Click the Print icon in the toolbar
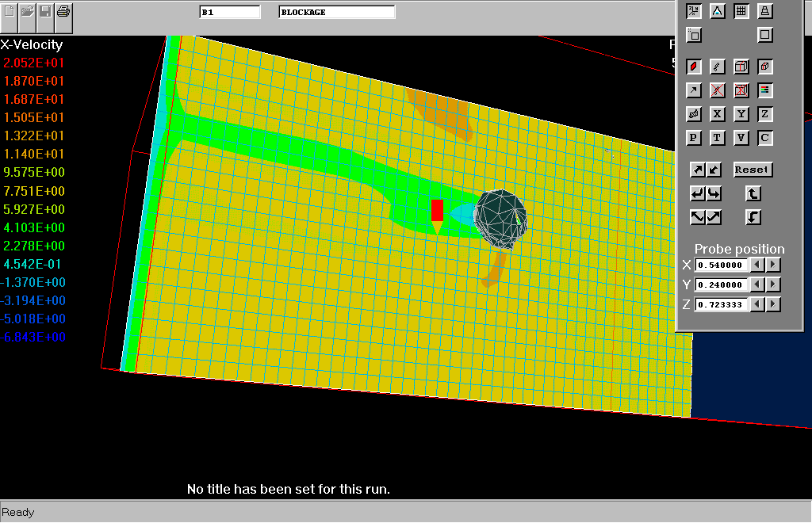The image size is (812, 523). point(64,11)
